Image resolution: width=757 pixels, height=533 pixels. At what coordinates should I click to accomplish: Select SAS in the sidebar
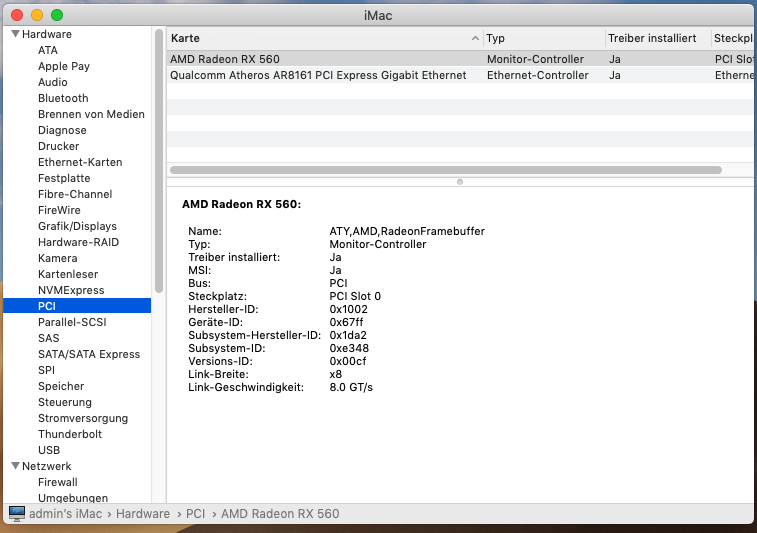(x=49, y=338)
